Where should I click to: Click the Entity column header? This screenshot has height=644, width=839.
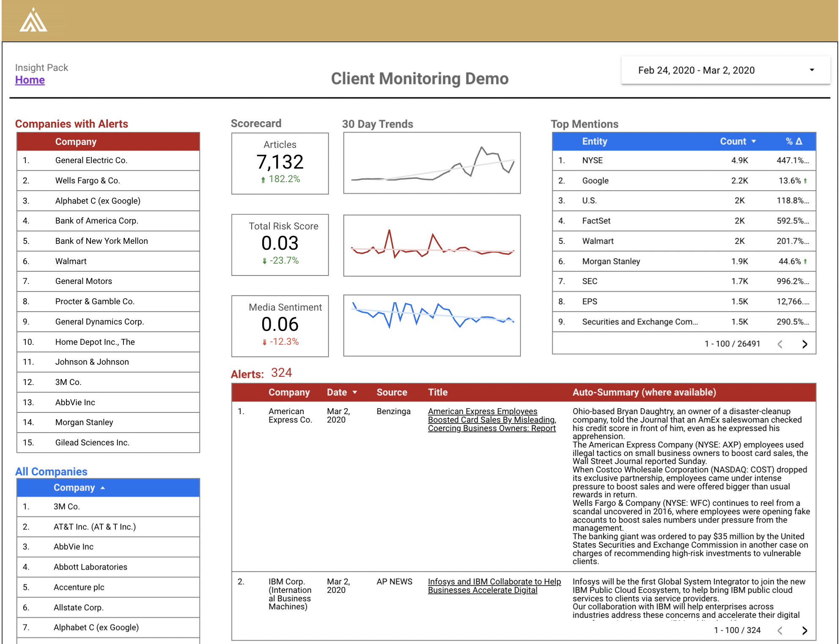pos(595,142)
